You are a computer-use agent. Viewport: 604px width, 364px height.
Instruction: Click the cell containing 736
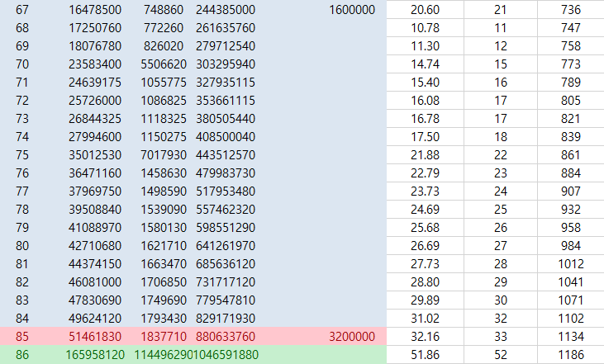pyautogui.click(x=569, y=10)
